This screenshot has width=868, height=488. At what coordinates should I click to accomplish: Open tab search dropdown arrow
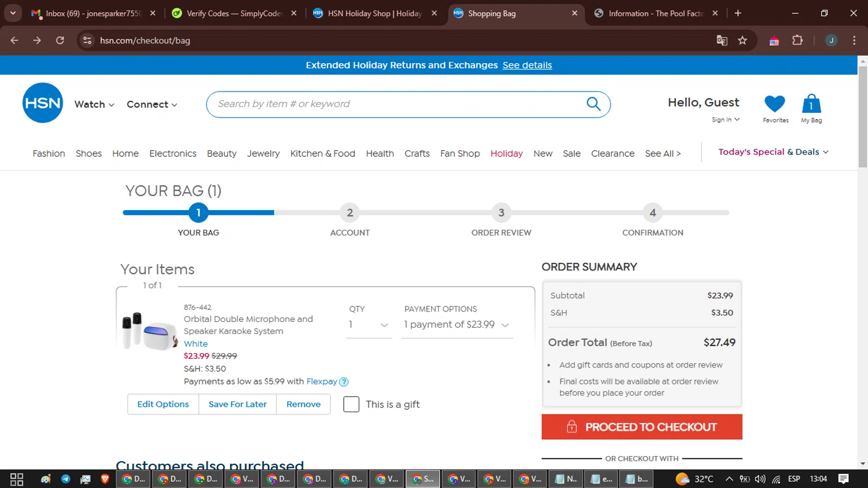point(13,13)
